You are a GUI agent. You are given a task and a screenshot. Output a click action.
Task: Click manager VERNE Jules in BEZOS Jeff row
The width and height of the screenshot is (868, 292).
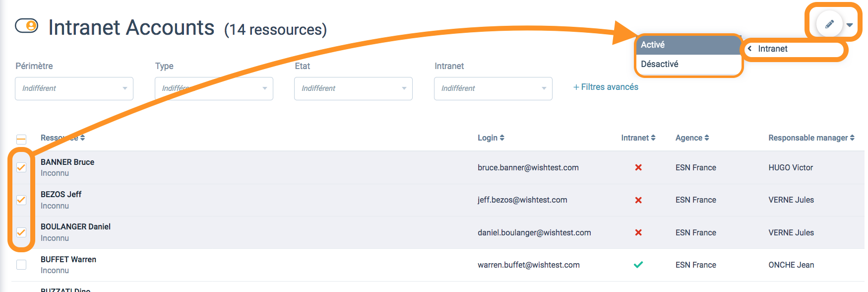click(x=791, y=200)
